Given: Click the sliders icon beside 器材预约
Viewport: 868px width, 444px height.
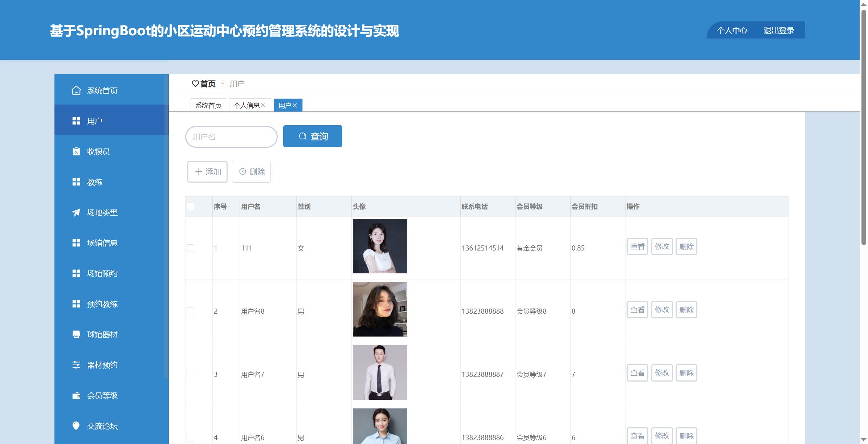Looking at the screenshot, I should point(76,365).
